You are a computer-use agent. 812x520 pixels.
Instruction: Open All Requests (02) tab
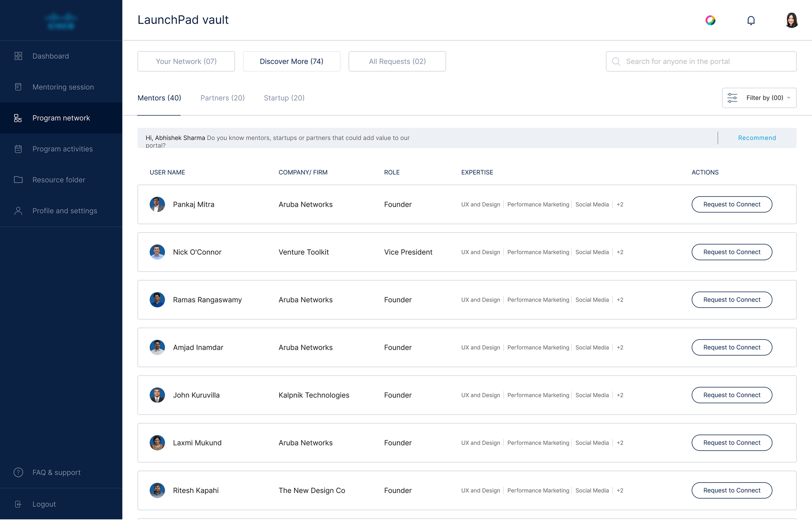pyautogui.click(x=397, y=61)
